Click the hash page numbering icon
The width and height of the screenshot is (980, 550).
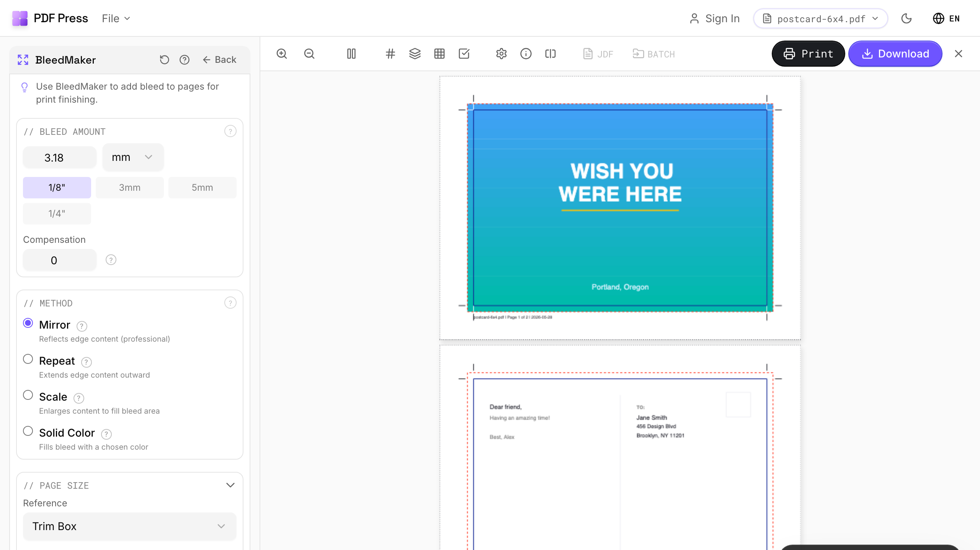point(390,54)
